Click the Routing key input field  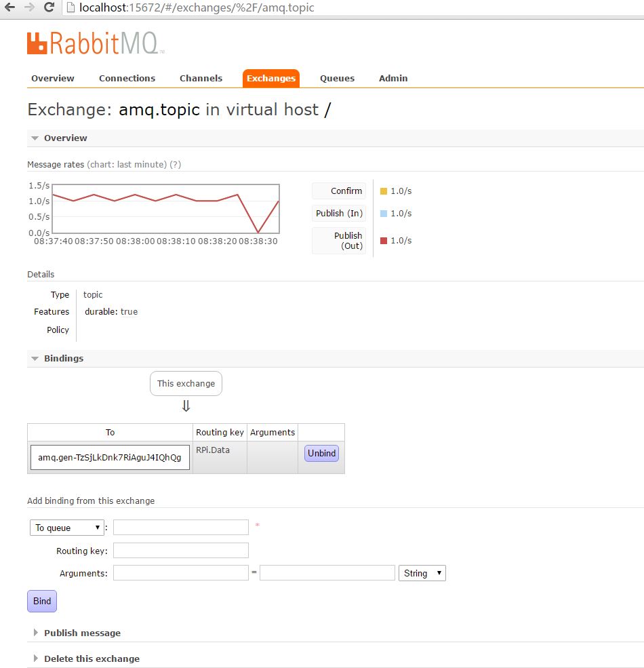click(x=181, y=551)
